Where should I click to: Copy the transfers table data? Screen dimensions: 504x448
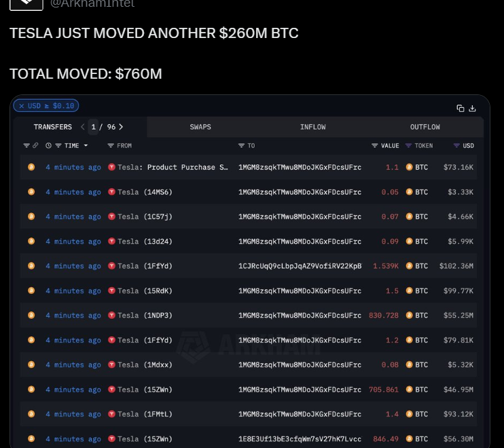461,109
